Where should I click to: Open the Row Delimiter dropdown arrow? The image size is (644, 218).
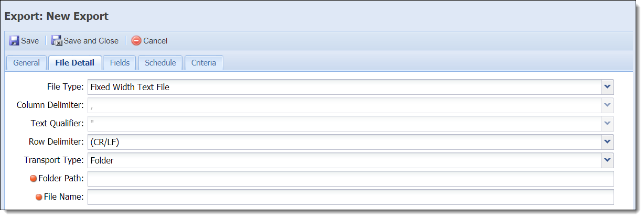point(607,142)
